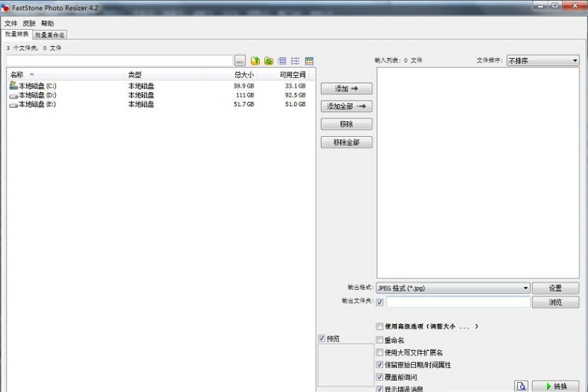Image resolution: width=588 pixels, height=392 pixels.
Task: Toggle the 预览 checkbox
Action: click(x=322, y=338)
